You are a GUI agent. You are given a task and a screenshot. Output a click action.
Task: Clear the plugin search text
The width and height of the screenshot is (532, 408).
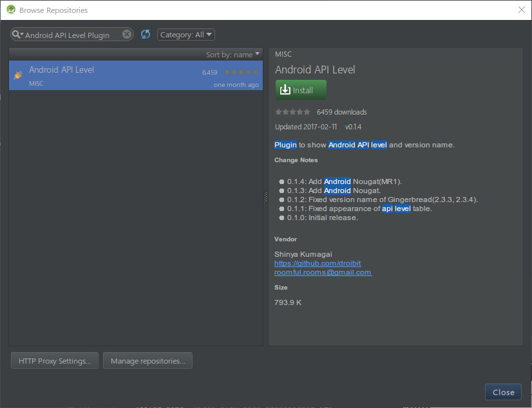click(x=127, y=34)
